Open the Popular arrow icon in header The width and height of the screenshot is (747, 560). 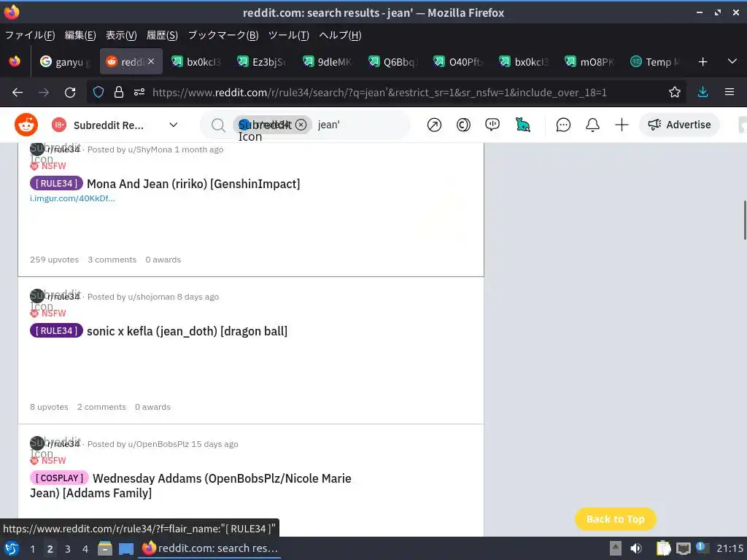point(434,125)
